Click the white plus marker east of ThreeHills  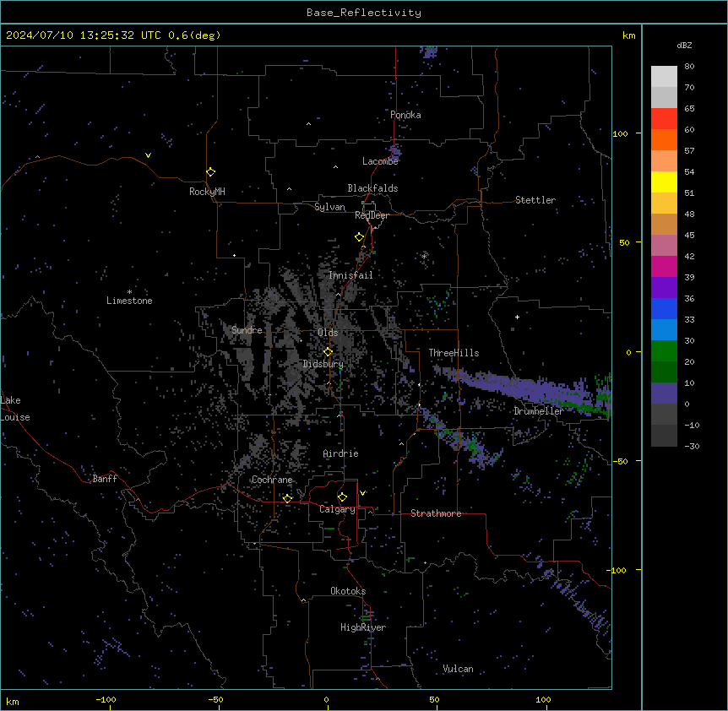pos(517,317)
